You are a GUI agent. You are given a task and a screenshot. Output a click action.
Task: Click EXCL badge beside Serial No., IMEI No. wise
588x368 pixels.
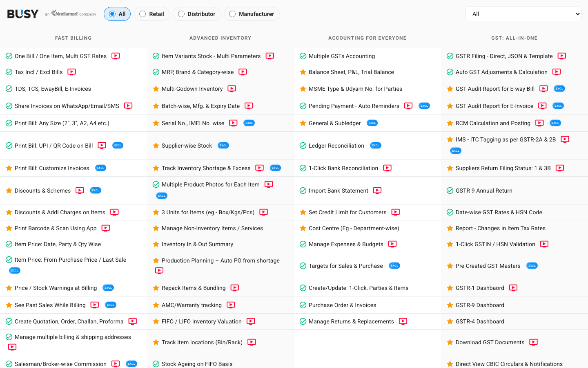click(x=249, y=123)
